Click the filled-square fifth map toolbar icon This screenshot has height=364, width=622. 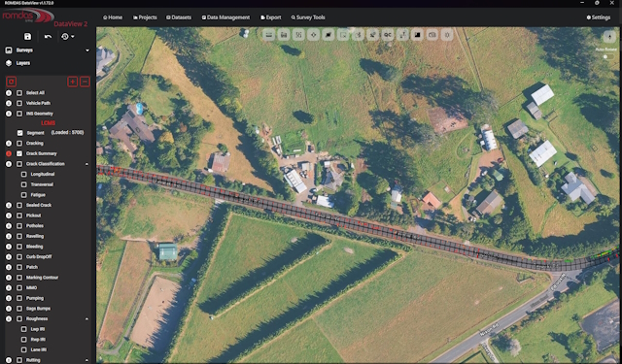coord(328,35)
